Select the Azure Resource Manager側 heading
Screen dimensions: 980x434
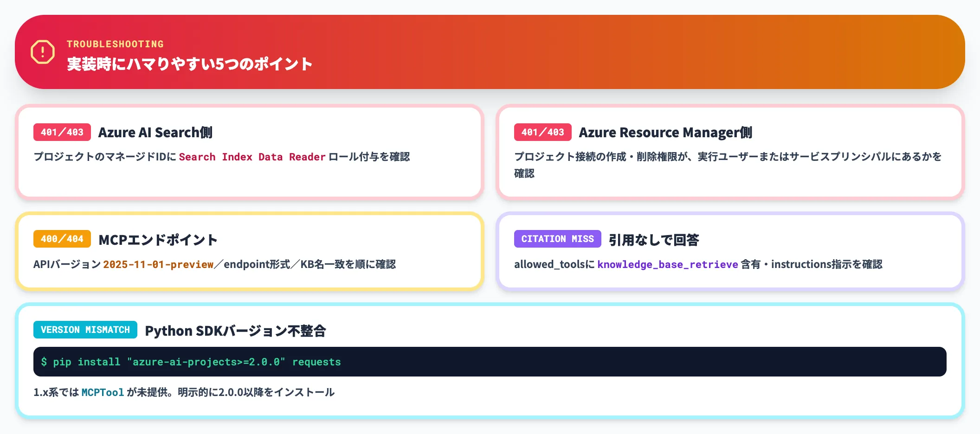point(665,133)
